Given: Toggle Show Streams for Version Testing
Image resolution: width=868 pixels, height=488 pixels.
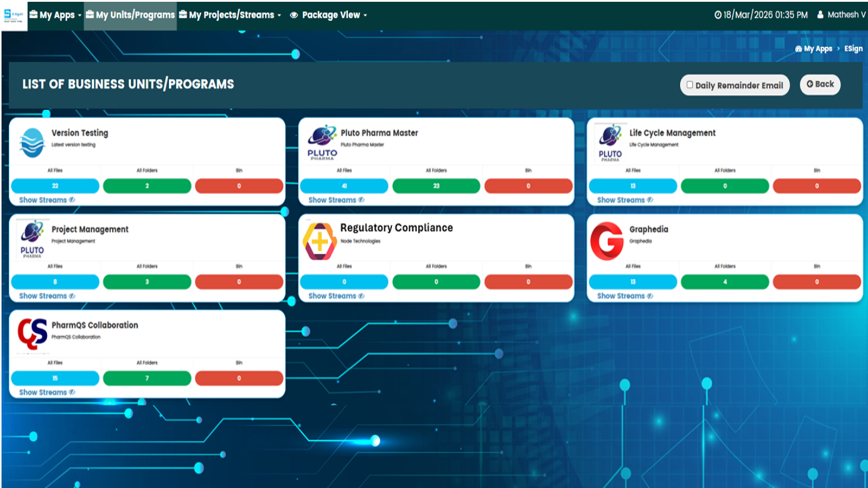Looking at the screenshot, I should 47,200.
